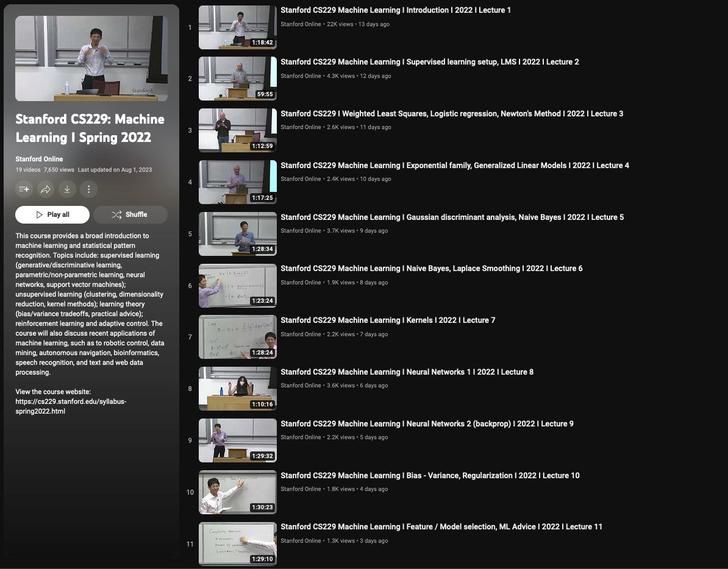Viewport: 728px width, 569px height.
Task: Select the Neural Networks 1 Lecture 8 title
Action: pos(407,372)
